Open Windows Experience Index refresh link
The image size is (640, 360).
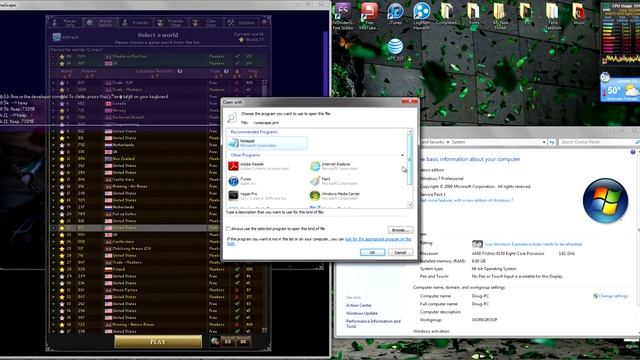[x=533, y=244]
